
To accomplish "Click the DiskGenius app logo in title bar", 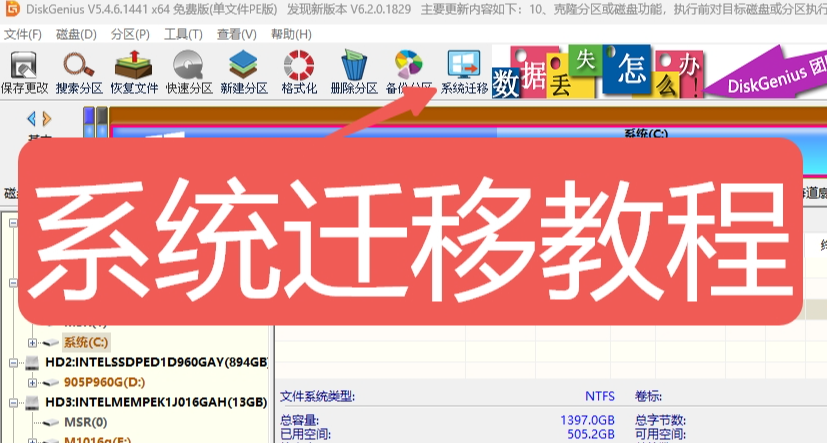I will pos(12,8).
